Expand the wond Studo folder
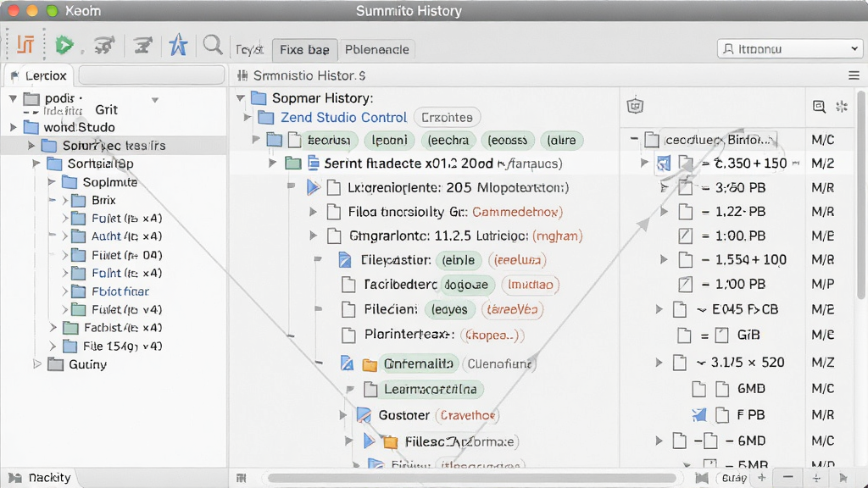This screenshot has width=868, height=488. pyautogui.click(x=14, y=127)
